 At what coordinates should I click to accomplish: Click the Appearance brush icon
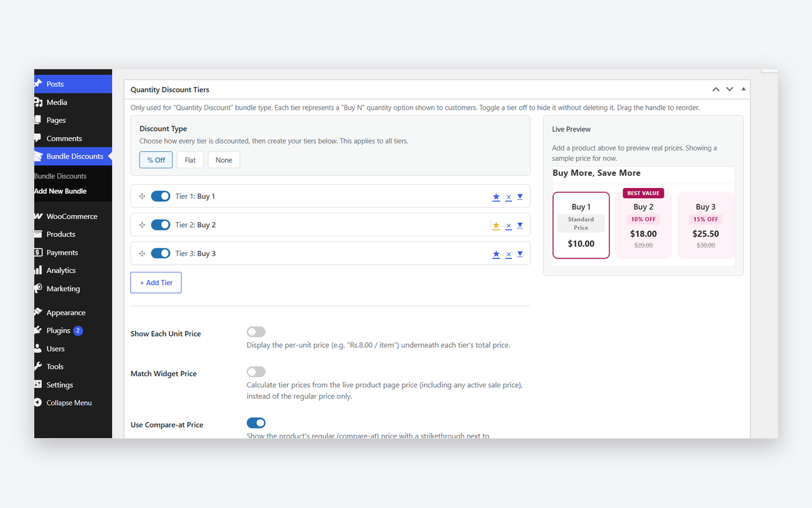tap(38, 312)
